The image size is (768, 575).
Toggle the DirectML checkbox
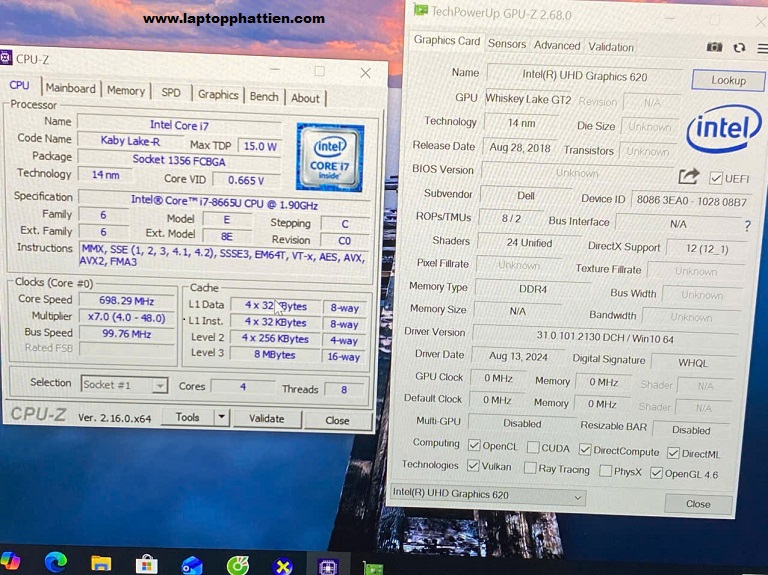pos(673,453)
